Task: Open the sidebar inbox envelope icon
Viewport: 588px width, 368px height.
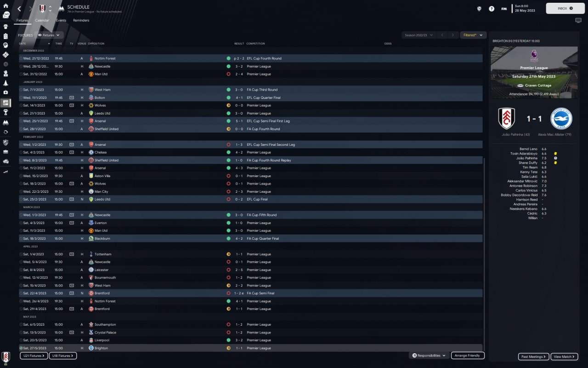Action: (6, 16)
